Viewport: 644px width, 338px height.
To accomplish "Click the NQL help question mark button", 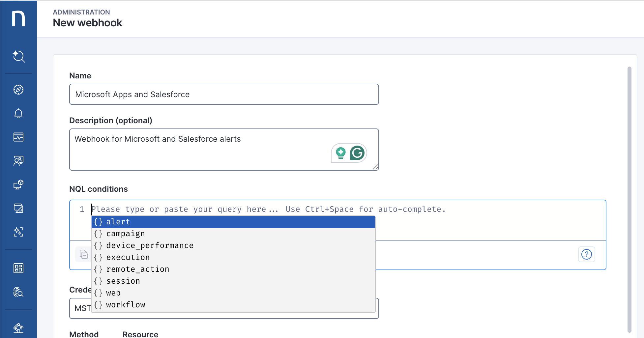I will 586,254.
